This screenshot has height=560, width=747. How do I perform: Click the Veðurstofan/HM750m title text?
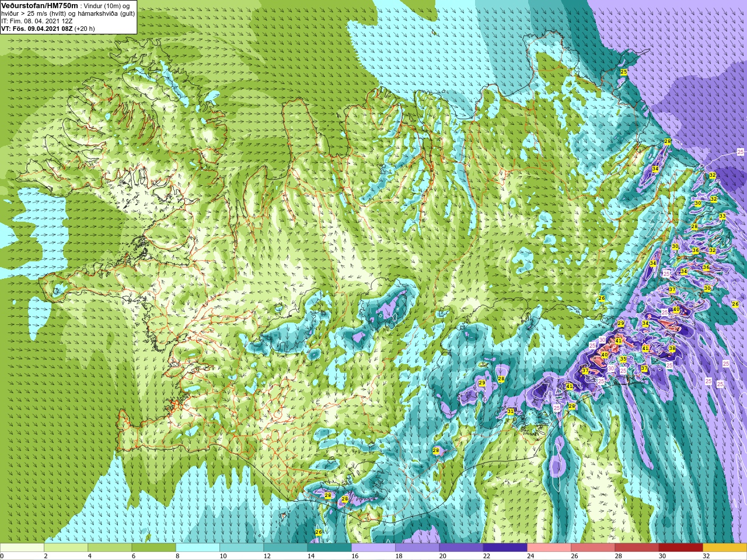40,5
